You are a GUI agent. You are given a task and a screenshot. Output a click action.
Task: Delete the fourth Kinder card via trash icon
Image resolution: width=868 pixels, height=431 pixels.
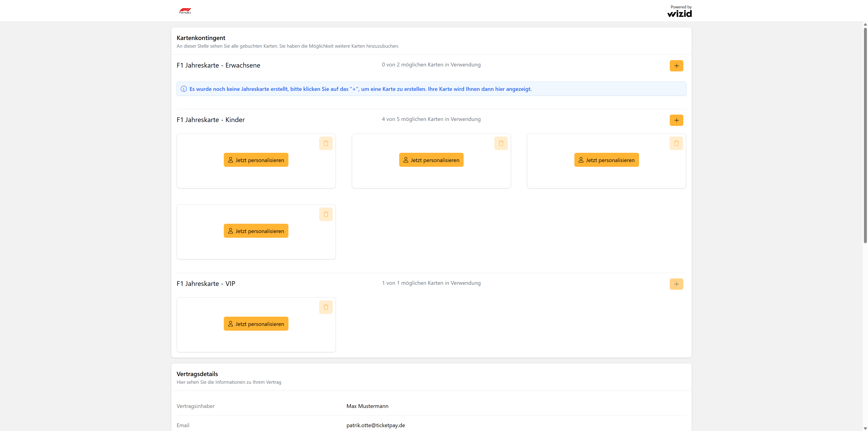(326, 214)
